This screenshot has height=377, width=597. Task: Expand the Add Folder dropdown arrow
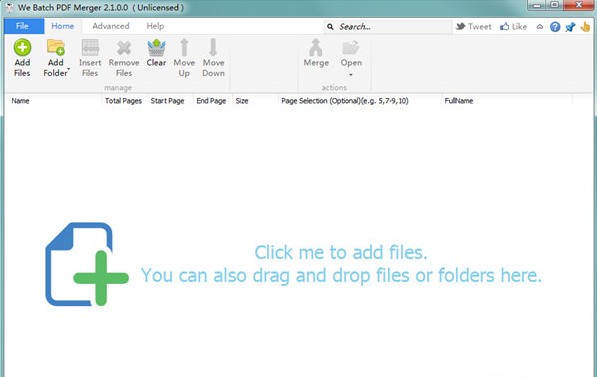click(x=69, y=70)
